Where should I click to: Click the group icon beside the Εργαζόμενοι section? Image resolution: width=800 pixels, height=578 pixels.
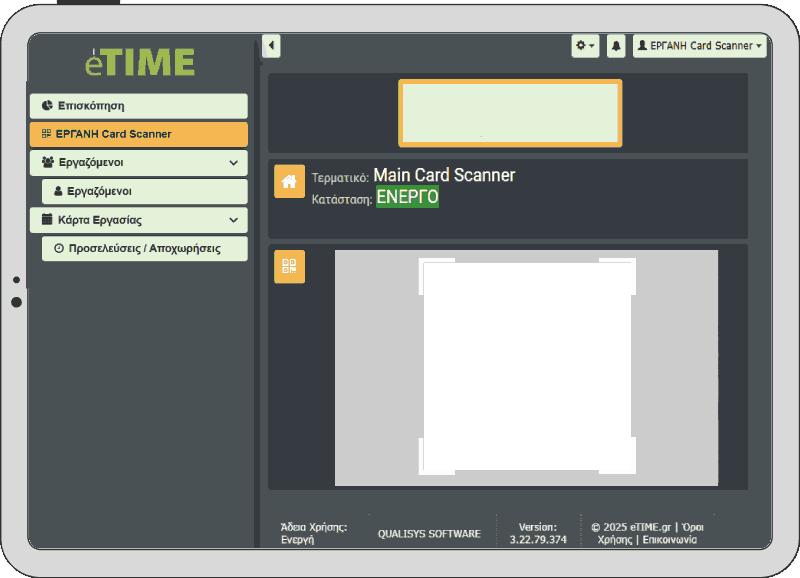tap(48, 162)
